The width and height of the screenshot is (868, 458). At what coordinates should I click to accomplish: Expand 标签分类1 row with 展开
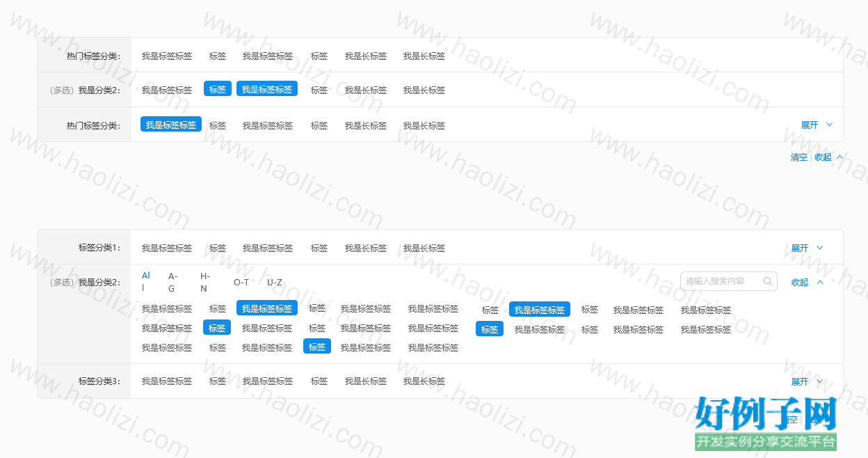[x=800, y=248]
